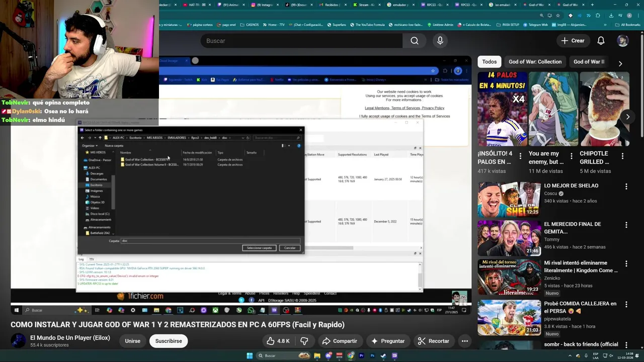Select Disco local (C:) in the sidebar

(100, 214)
